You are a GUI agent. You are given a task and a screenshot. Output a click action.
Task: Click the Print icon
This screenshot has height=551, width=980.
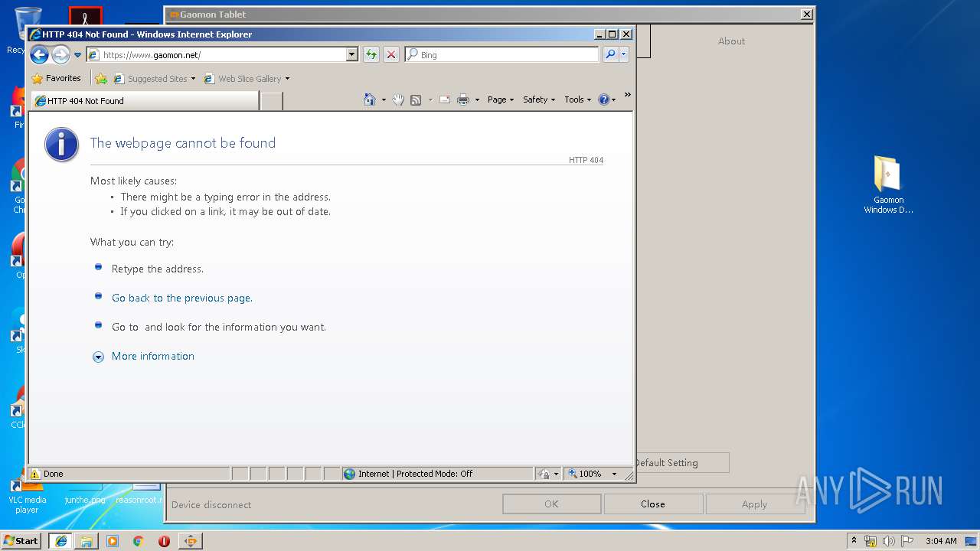click(463, 99)
